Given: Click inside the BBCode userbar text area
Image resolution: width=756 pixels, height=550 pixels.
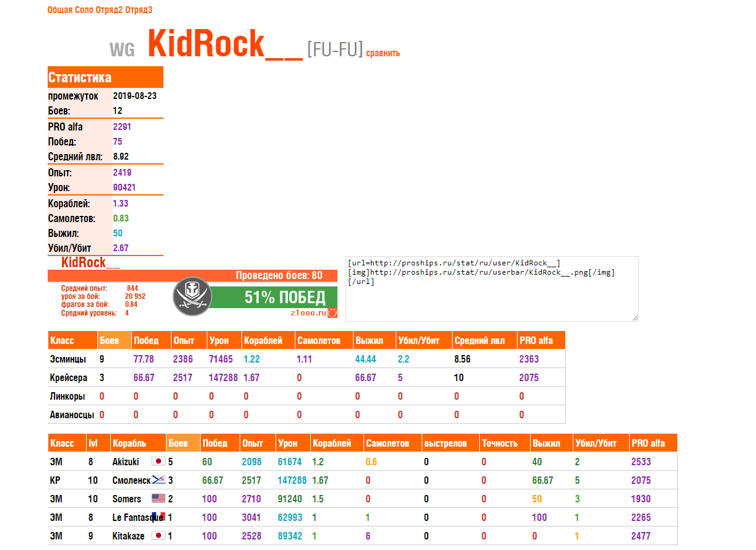Looking at the screenshot, I should (492, 289).
